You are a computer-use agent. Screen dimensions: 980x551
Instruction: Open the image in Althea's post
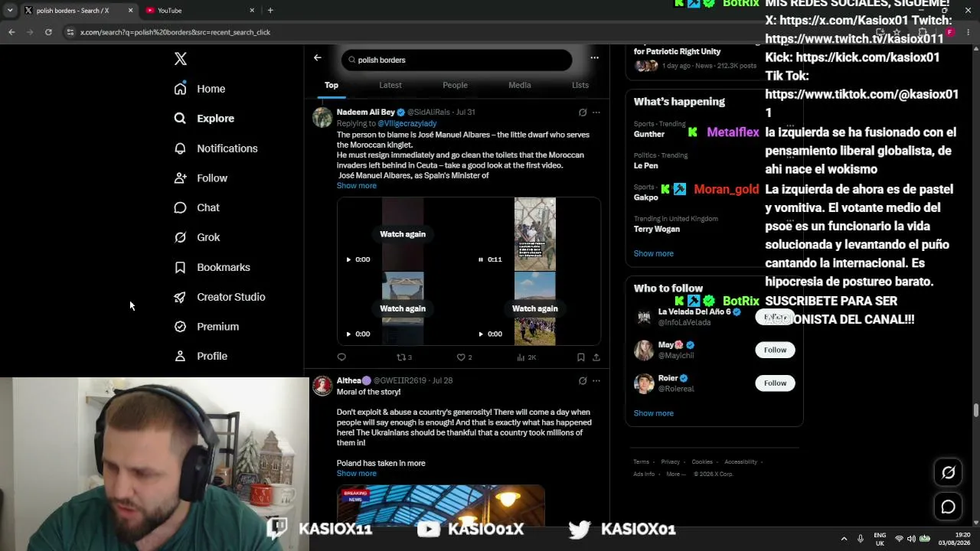[x=441, y=505]
